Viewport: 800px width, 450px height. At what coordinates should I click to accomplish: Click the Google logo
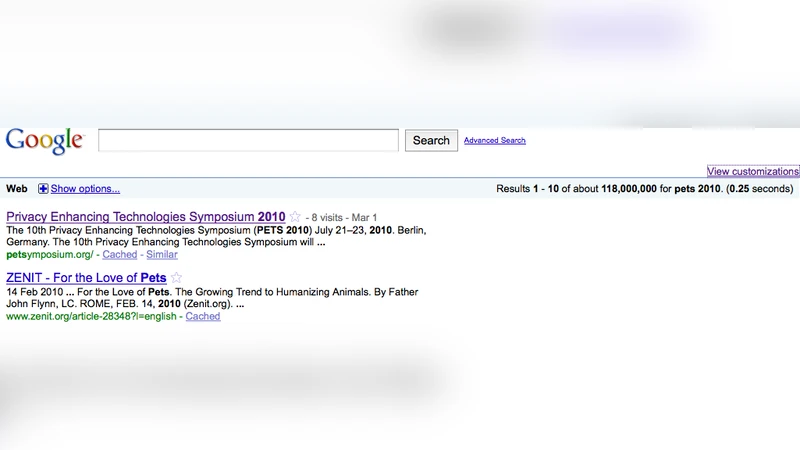point(44,140)
